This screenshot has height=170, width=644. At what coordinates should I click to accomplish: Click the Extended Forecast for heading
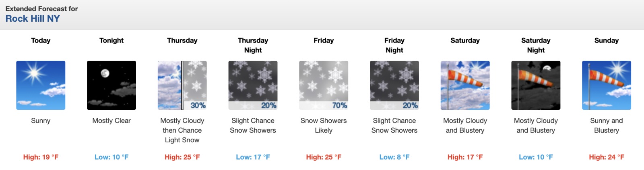click(x=41, y=8)
